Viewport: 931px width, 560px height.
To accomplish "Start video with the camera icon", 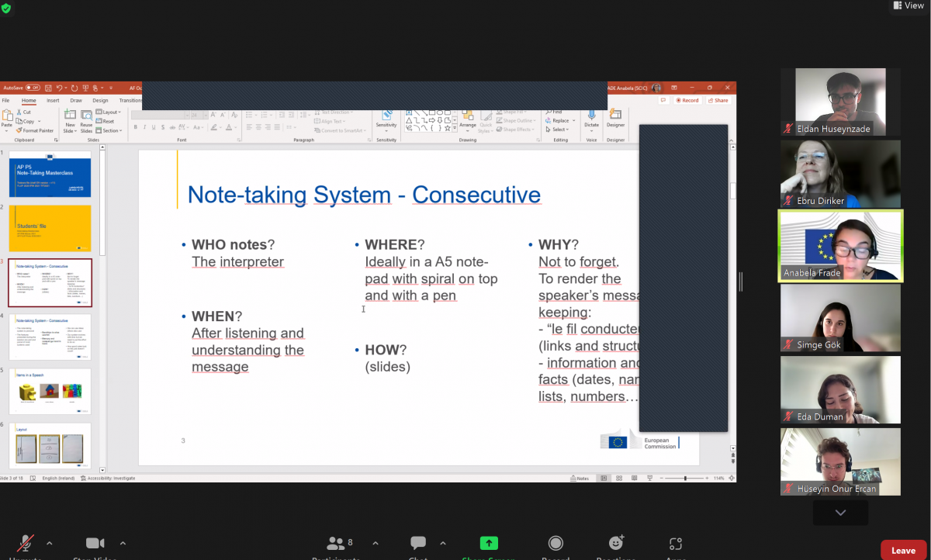I will pos(95,543).
